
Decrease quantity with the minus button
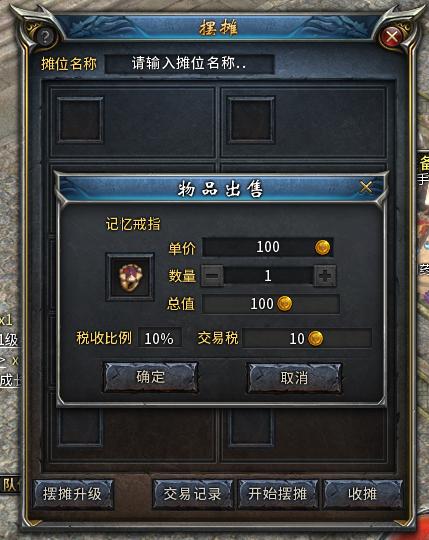click(212, 276)
